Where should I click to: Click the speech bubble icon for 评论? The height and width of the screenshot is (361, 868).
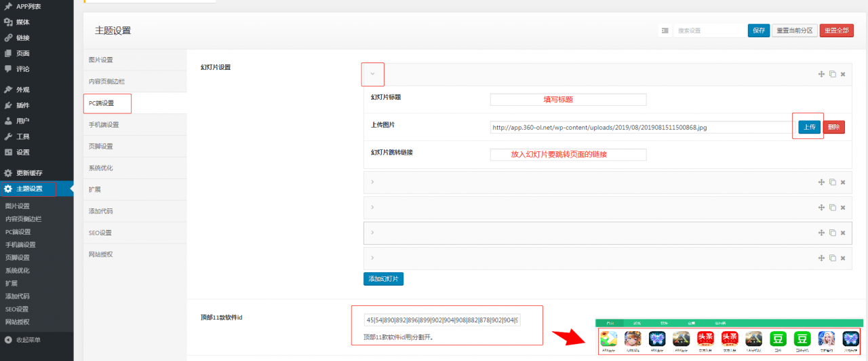click(8, 69)
